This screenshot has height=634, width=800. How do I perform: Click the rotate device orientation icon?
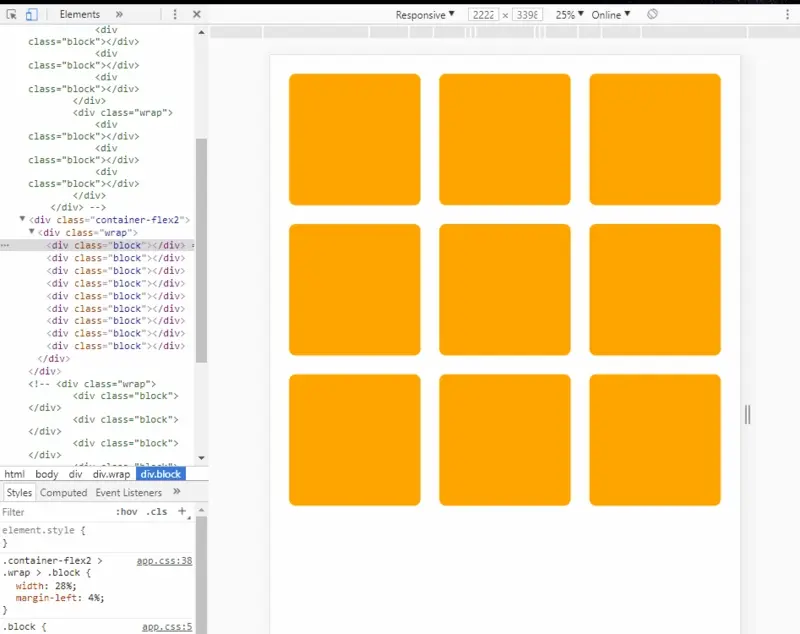(652, 14)
